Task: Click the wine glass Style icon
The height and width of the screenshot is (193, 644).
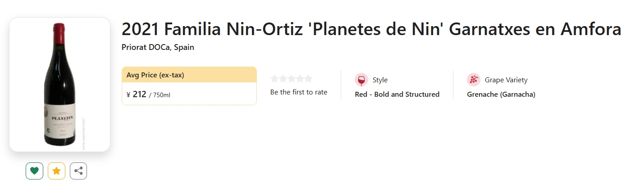Action: [361, 80]
